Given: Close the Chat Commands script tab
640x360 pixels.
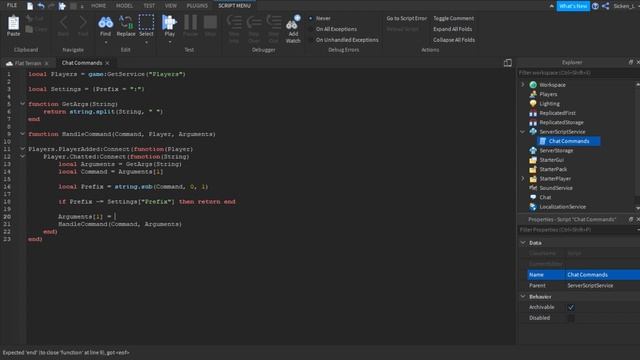Looking at the screenshot, I should point(107,63).
